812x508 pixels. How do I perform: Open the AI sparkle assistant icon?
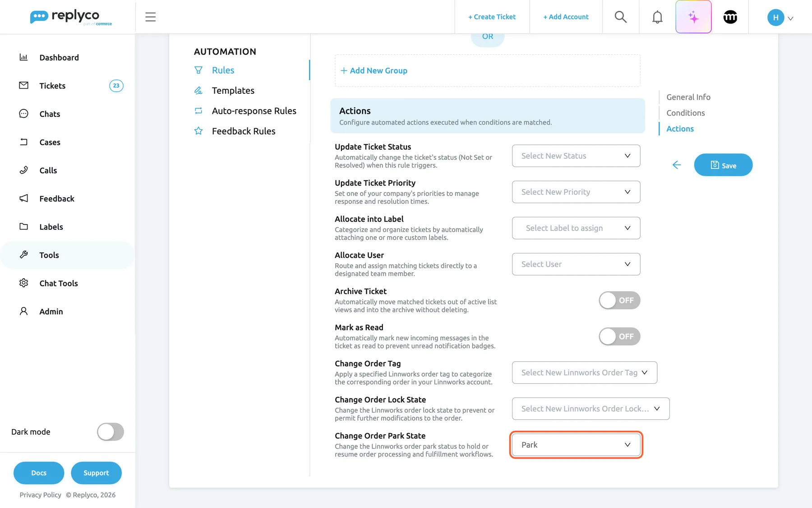(693, 17)
